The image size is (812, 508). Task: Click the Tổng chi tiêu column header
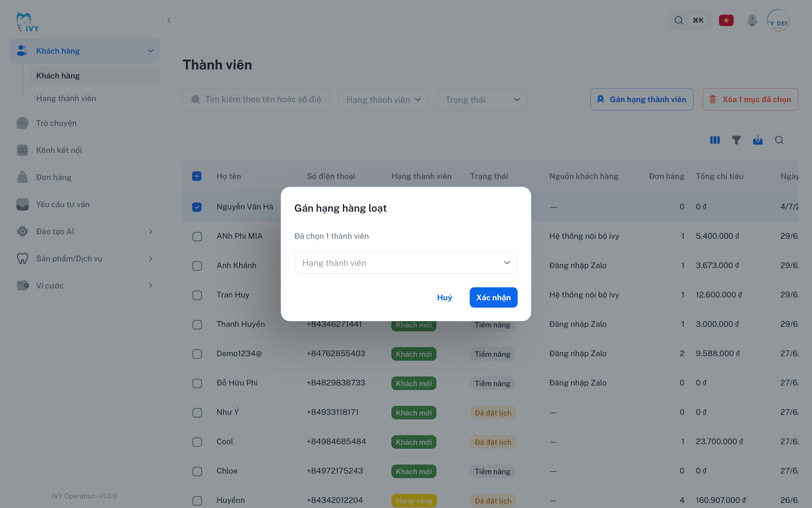click(720, 176)
